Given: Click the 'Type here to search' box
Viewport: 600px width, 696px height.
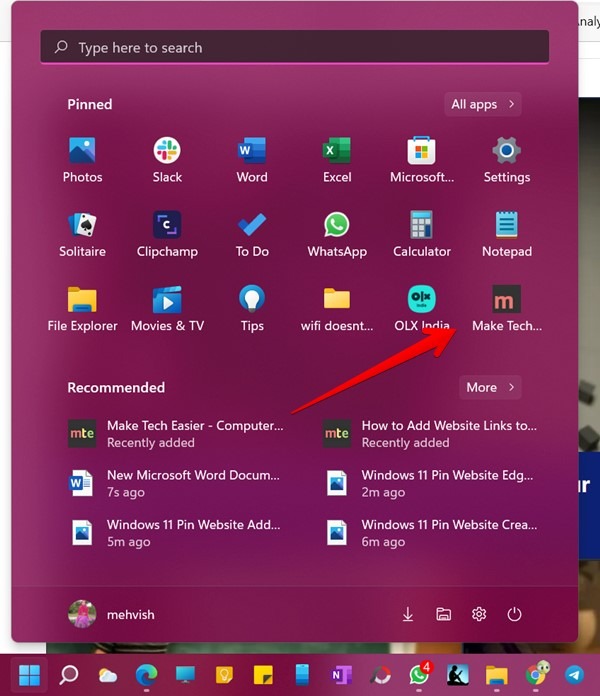Looking at the screenshot, I should (295, 47).
